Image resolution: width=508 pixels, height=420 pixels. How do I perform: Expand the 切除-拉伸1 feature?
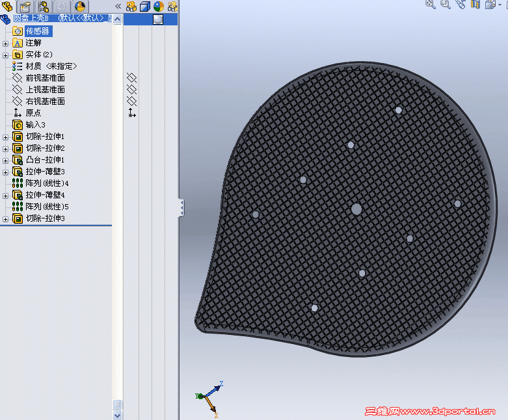pyautogui.click(x=5, y=137)
